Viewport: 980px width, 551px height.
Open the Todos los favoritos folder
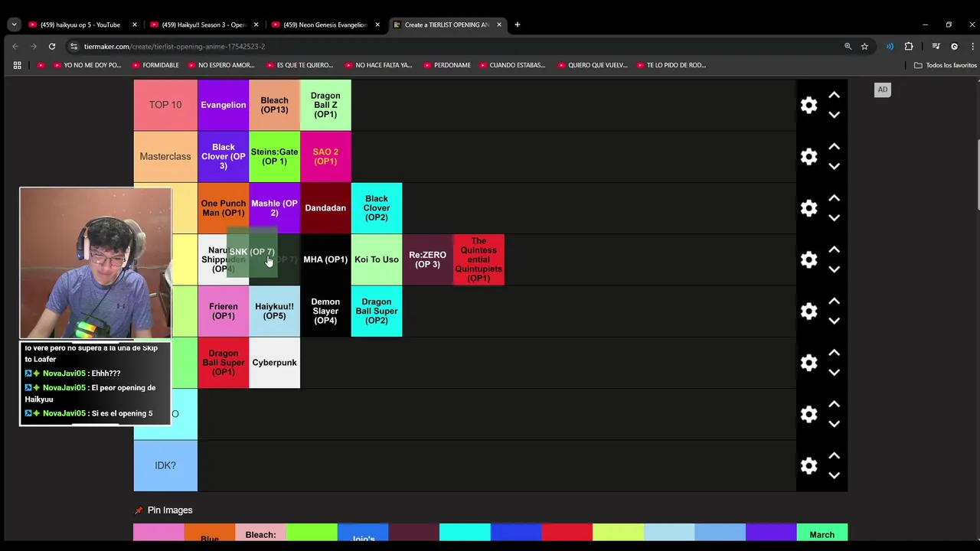click(x=946, y=65)
